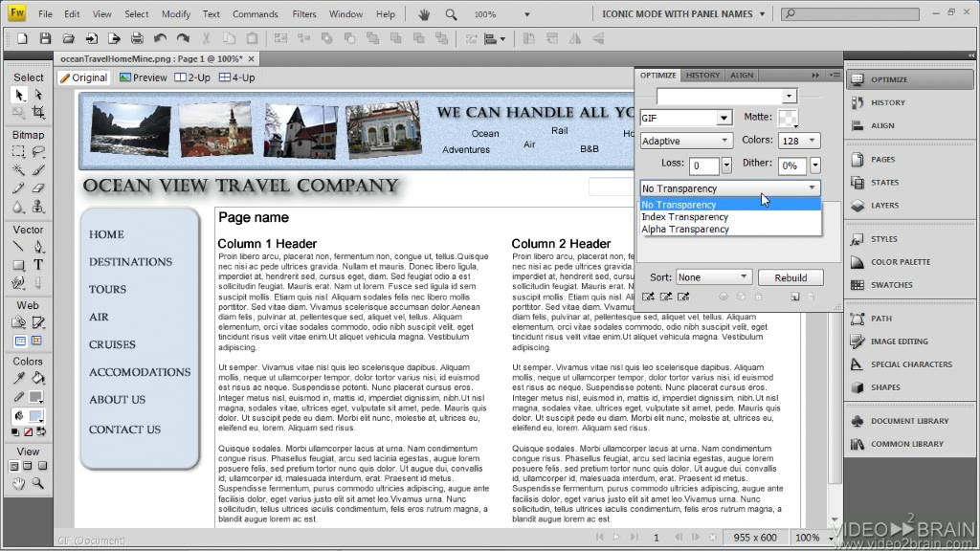Open the Layers panel icon
This screenshot has height=551, width=980.
[x=884, y=205]
